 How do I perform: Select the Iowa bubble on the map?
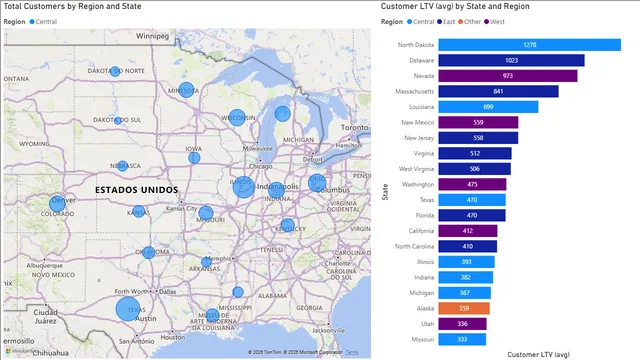(194, 158)
